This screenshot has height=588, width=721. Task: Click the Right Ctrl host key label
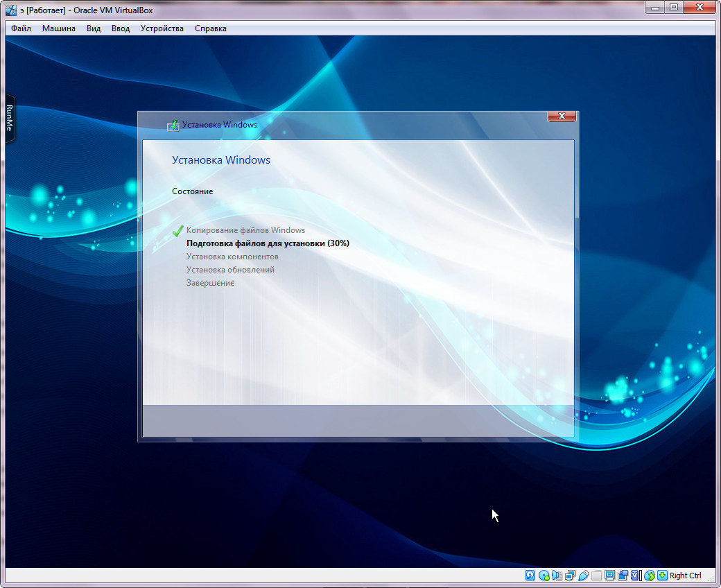pos(686,576)
